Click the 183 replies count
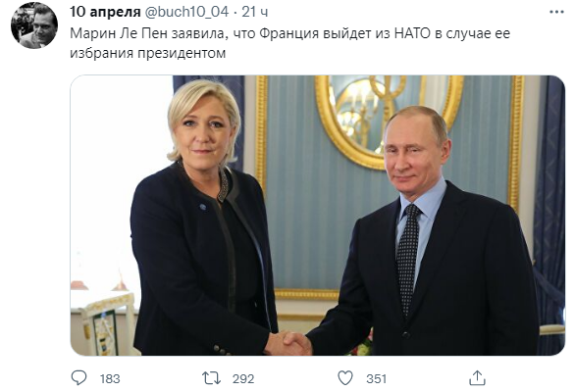 click(x=110, y=379)
